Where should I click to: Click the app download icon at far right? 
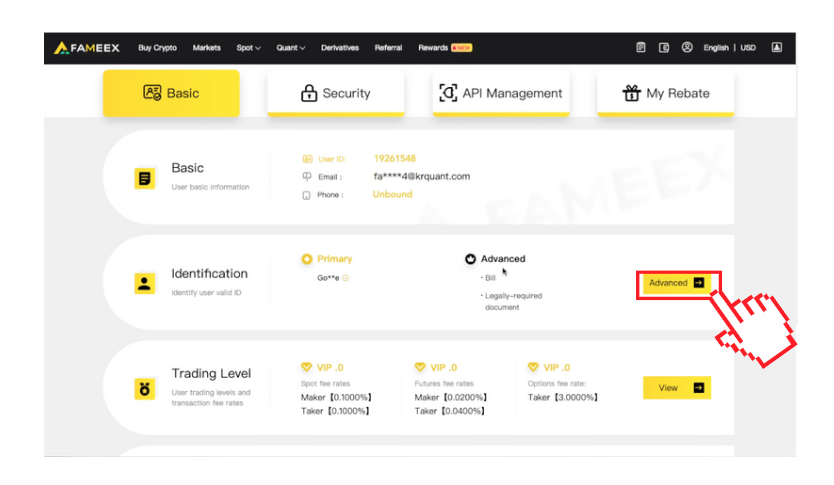(777, 47)
